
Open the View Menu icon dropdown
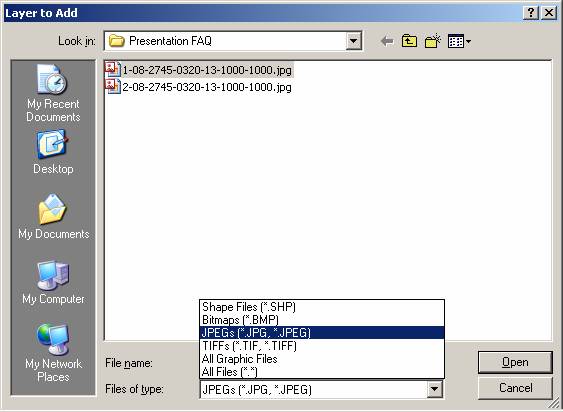(459, 42)
